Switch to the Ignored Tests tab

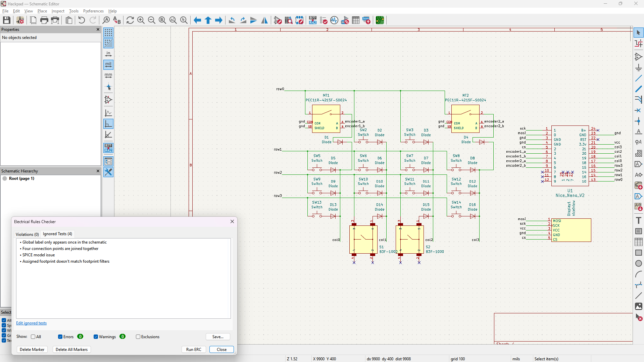tap(57, 234)
